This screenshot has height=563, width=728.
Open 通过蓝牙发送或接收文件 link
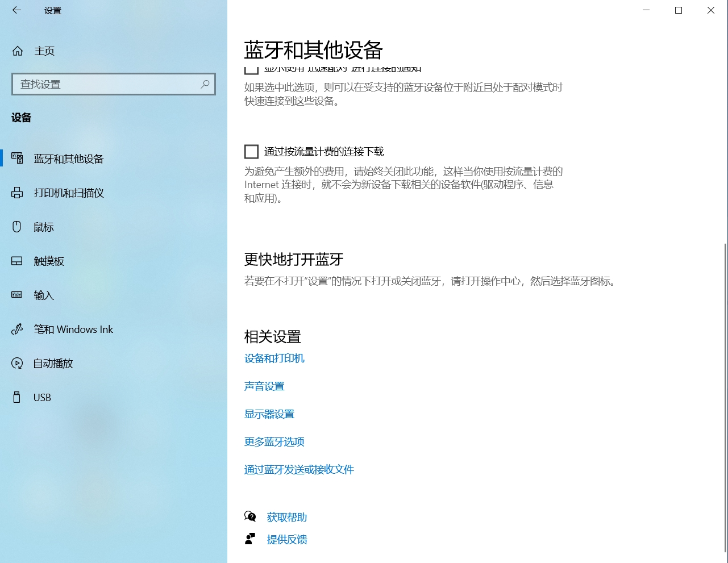point(299,470)
